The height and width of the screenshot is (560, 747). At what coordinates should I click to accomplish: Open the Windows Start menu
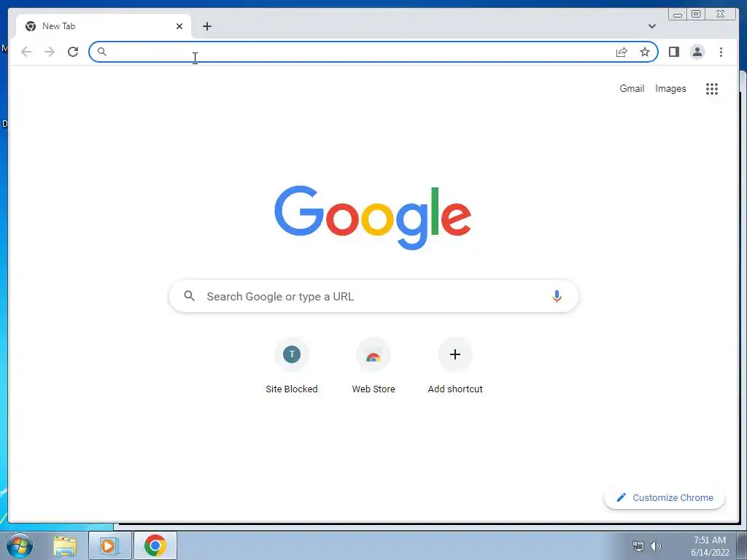[20, 545]
